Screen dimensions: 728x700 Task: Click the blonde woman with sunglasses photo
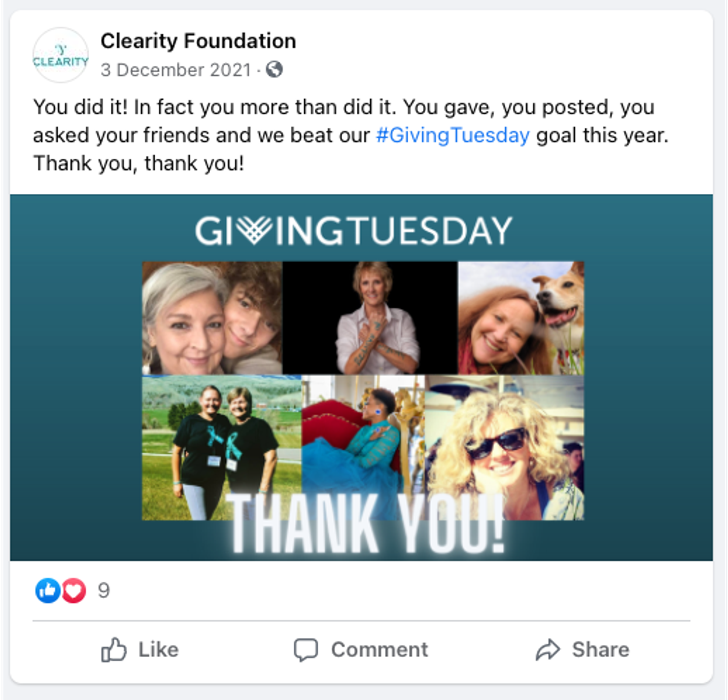coord(504,447)
